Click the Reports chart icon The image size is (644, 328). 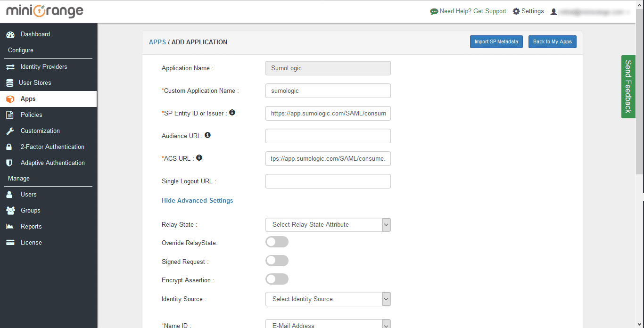(10, 227)
